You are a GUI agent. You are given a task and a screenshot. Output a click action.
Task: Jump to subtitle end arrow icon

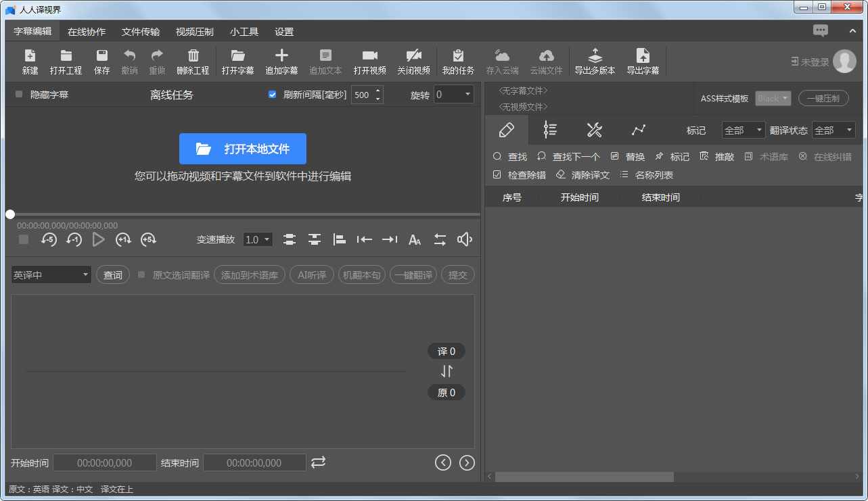390,239
